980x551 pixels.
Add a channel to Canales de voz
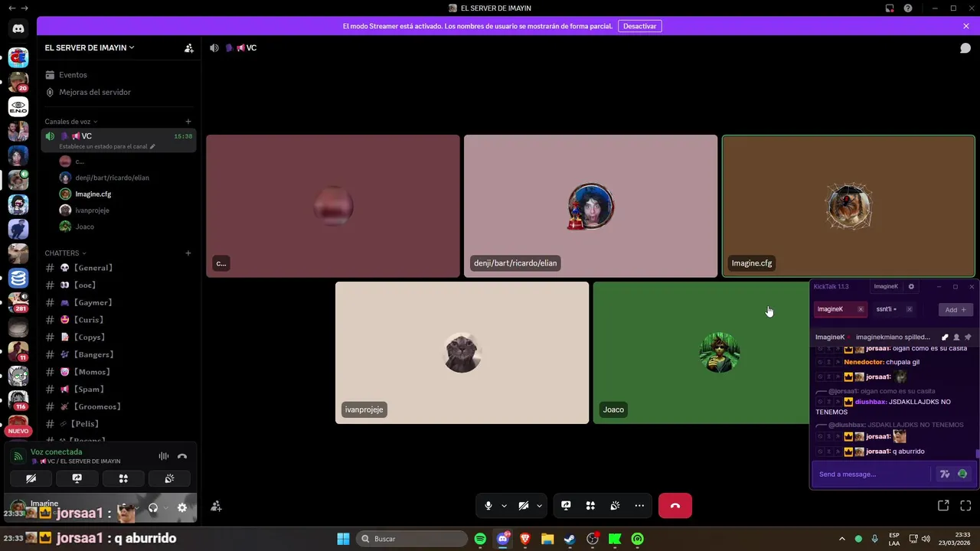pyautogui.click(x=188, y=121)
